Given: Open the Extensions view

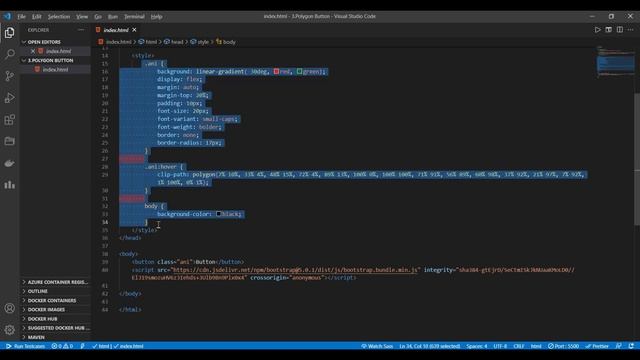Looking at the screenshot, I should coord(9,120).
